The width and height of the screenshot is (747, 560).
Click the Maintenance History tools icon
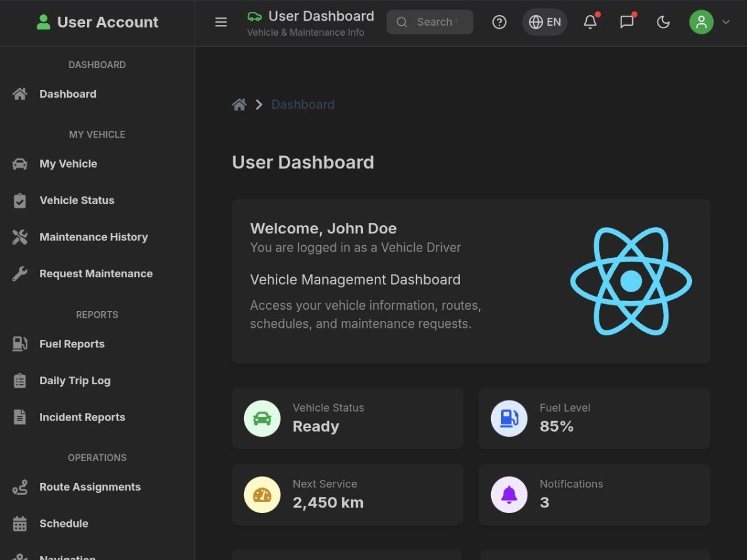[x=19, y=237]
